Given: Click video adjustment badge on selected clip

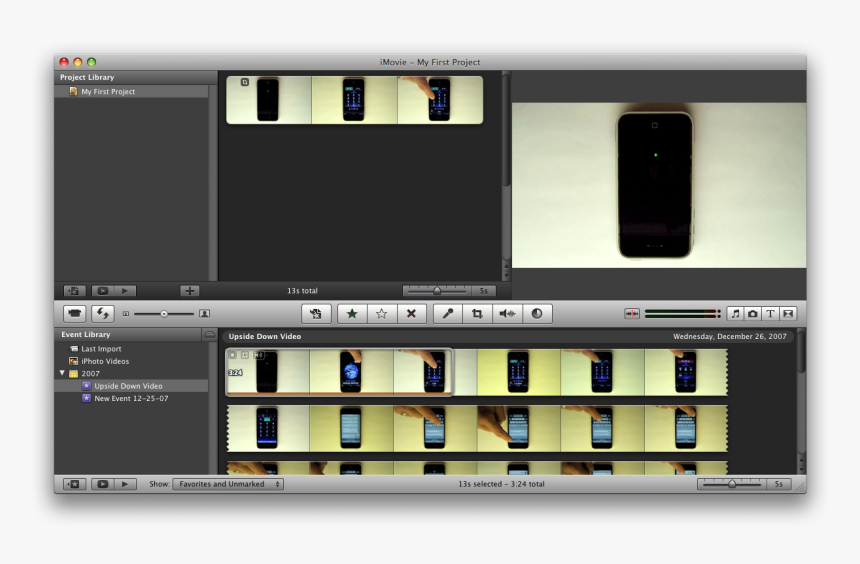Looking at the screenshot, I should (x=233, y=355).
